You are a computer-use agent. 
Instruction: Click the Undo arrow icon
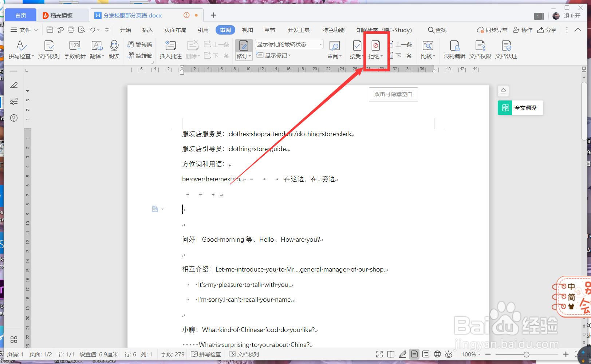pyautogui.click(x=92, y=30)
